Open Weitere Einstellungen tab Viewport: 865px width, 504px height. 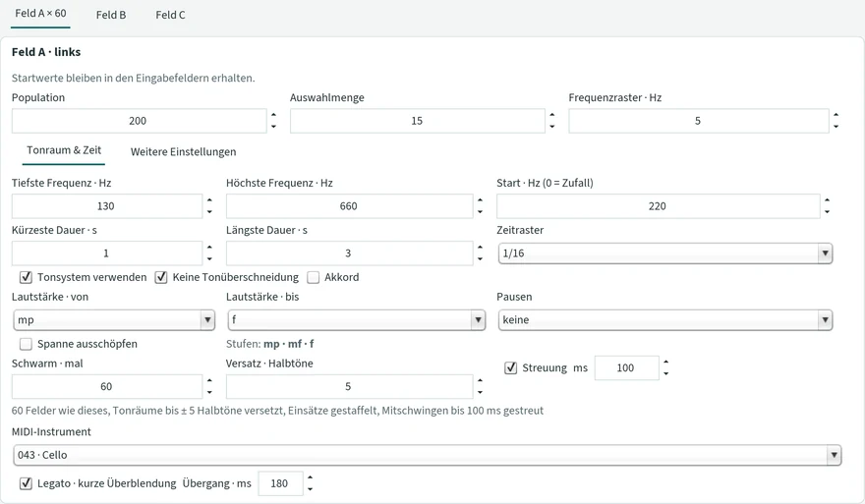(183, 151)
